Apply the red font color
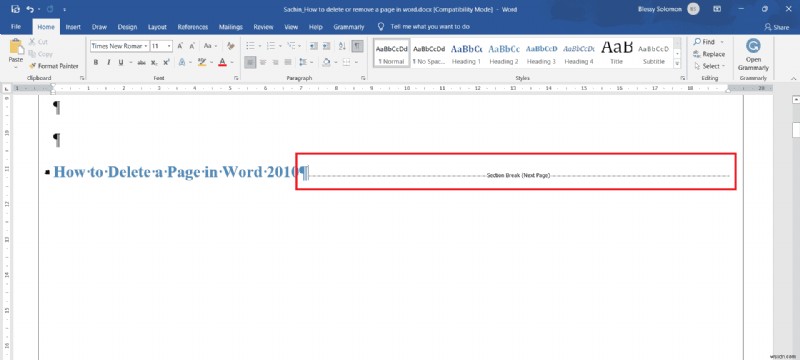 tap(222, 62)
